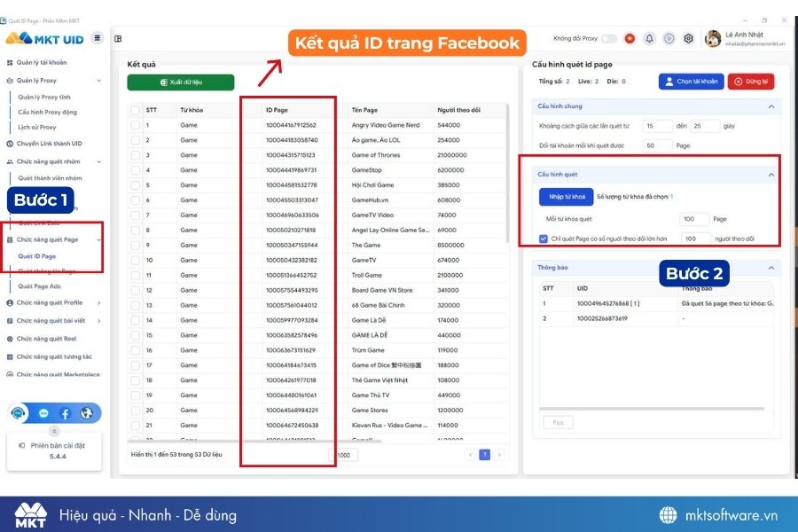Open Quét Page Ads in the sidebar
This screenshot has width=798, height=532.
point(44,286)
